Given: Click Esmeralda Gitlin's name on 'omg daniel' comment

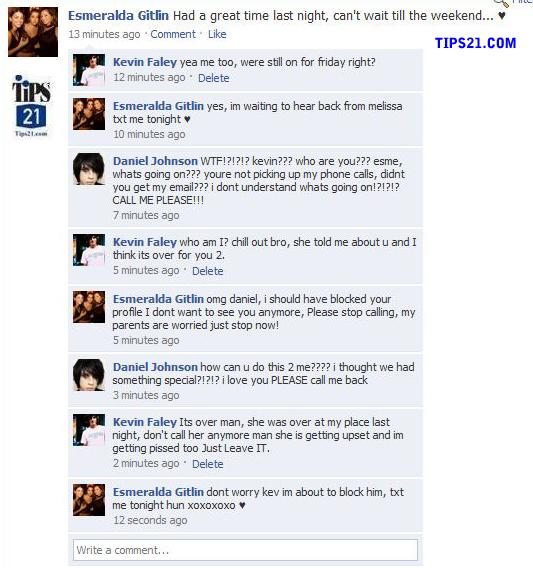Looking at the screenshot, I should coord(158,299).
